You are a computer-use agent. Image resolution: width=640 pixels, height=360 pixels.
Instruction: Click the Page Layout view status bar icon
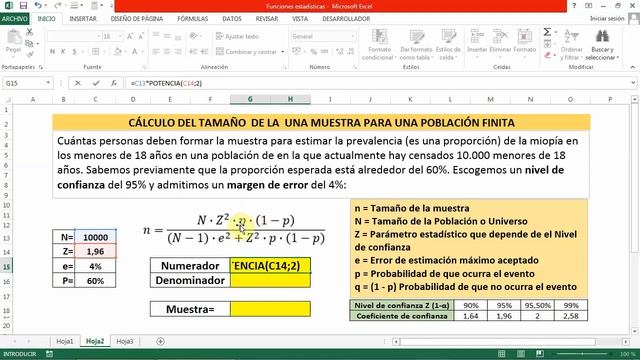coord(521,354)
